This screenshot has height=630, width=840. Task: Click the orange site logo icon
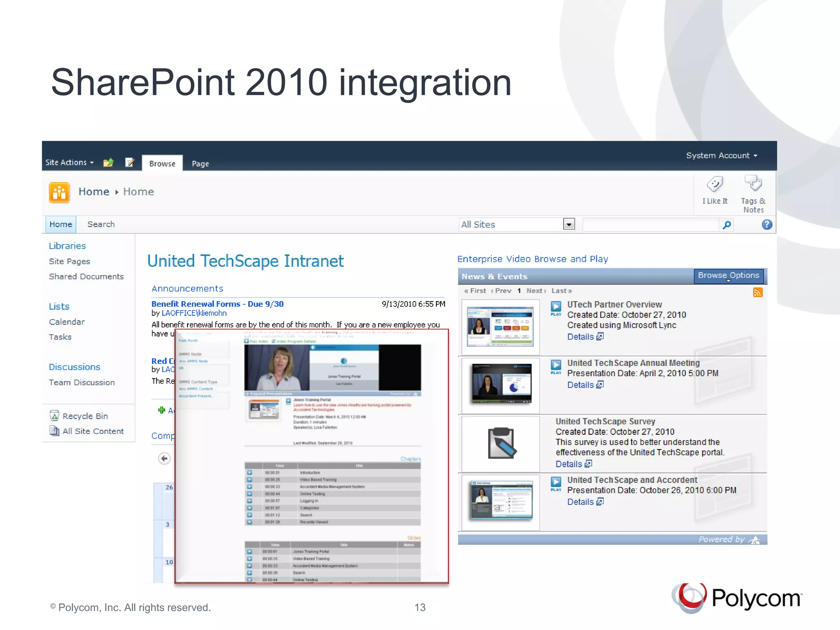point(59,192)
